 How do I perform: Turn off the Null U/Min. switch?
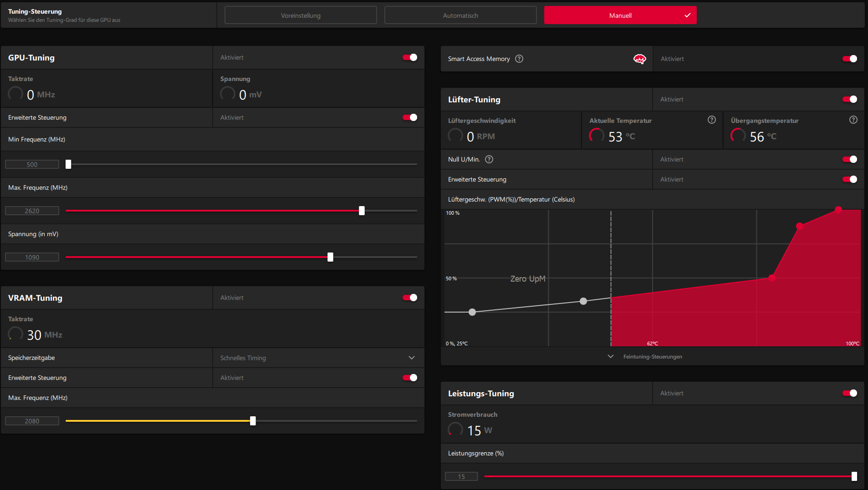point(850,159)
